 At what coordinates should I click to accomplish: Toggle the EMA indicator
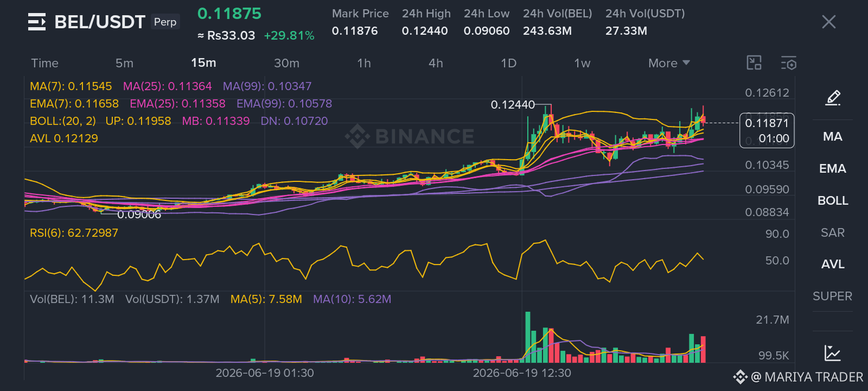coord(833,168)
